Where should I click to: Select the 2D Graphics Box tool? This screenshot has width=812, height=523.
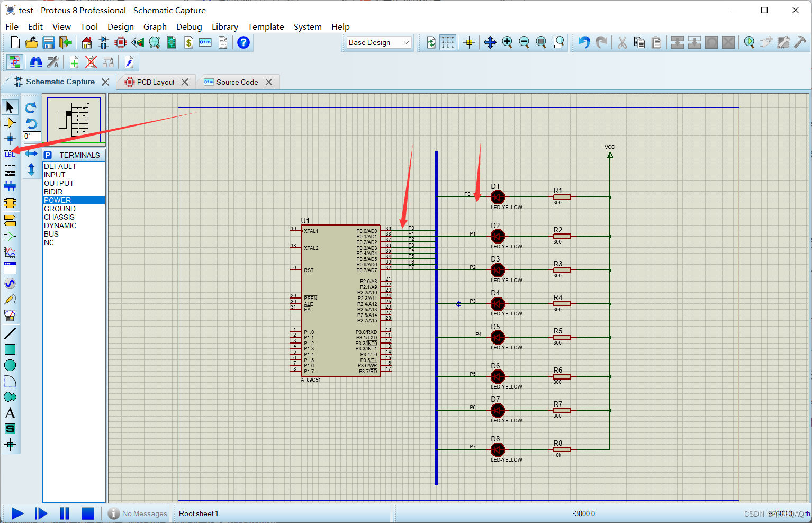click(x=10, y=349)
